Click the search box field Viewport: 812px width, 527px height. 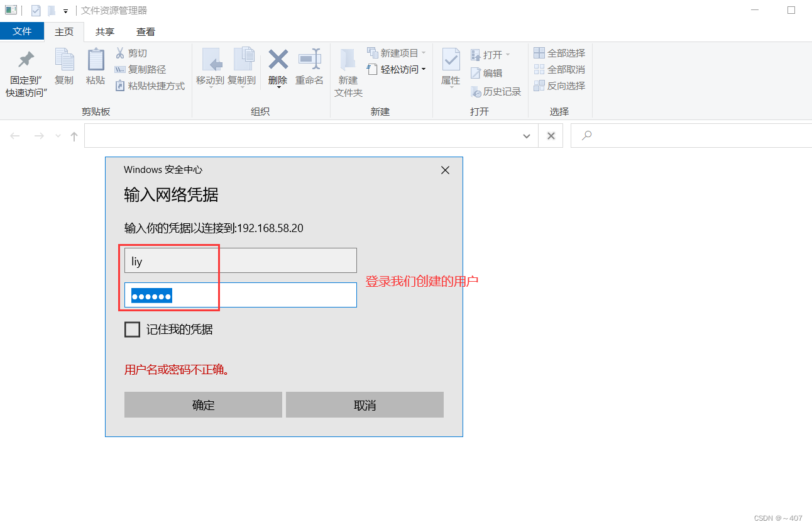pos(691,136)
